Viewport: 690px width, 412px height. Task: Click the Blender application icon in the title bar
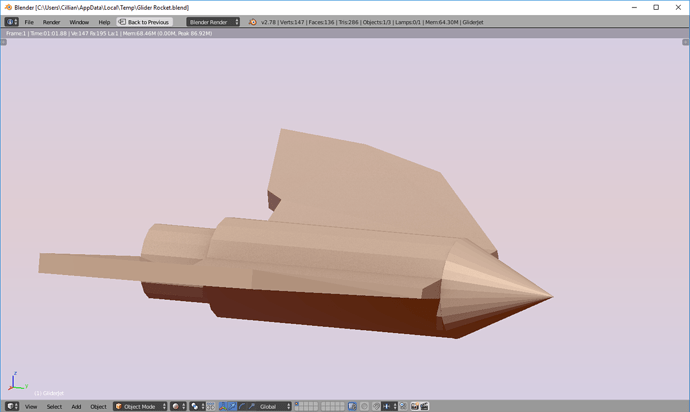(x=7, y=7)
